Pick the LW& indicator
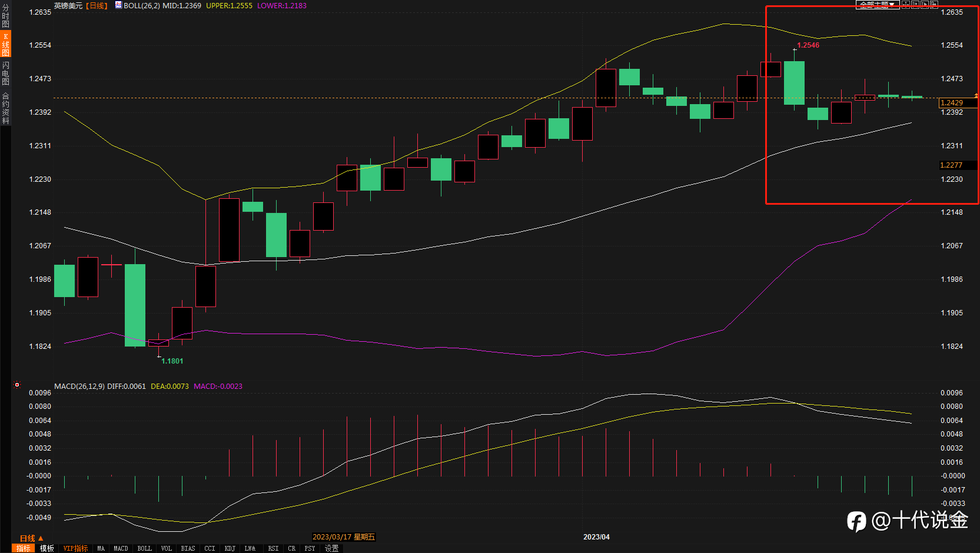 [250, 548]
